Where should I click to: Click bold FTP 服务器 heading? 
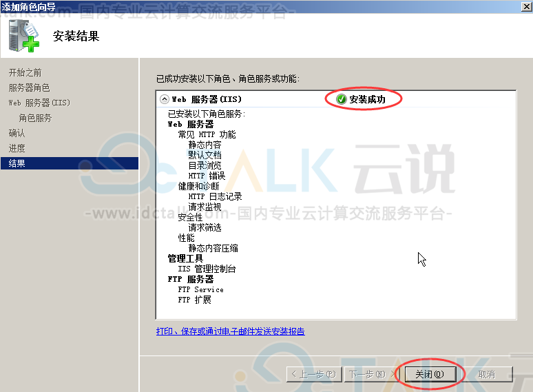coord(191,279)
